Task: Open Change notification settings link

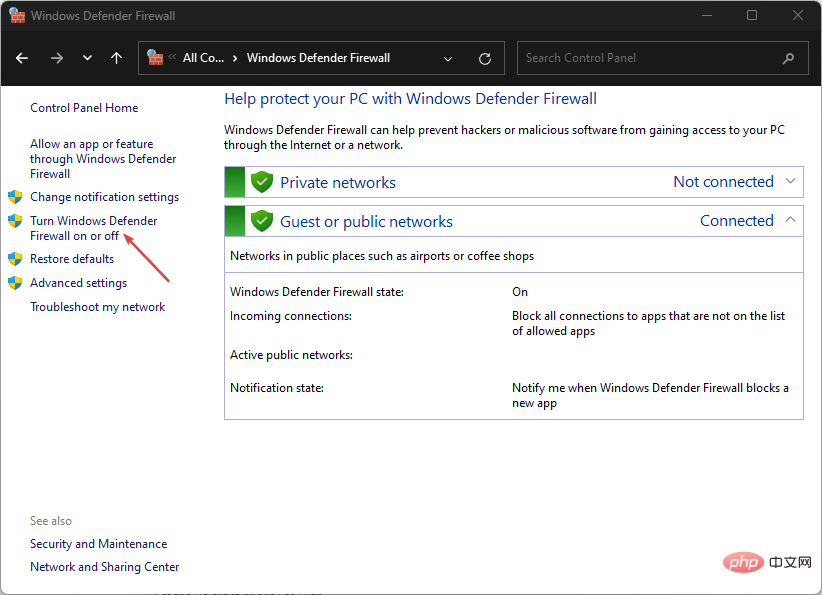Action: (x=104, y=197)
